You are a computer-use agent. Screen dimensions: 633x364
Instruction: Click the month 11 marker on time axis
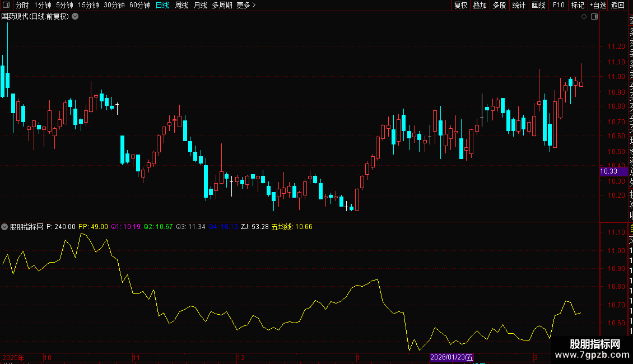pyautogui.click(x=136, y=357)
